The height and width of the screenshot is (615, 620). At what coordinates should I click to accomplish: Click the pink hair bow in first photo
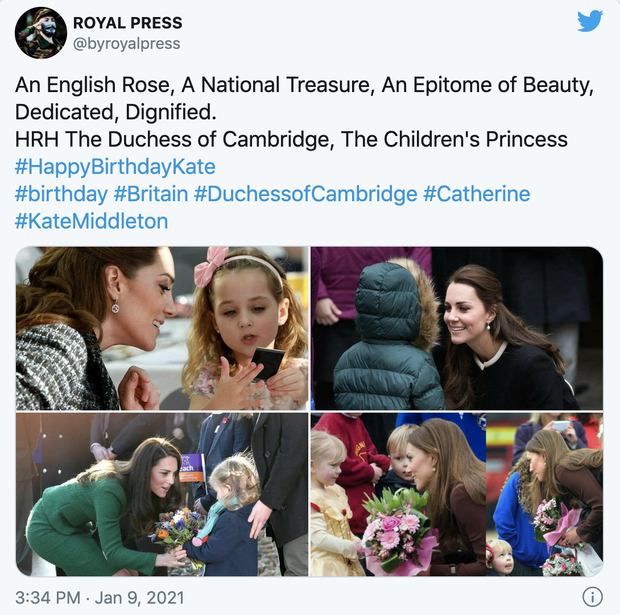tap(210, 266)
